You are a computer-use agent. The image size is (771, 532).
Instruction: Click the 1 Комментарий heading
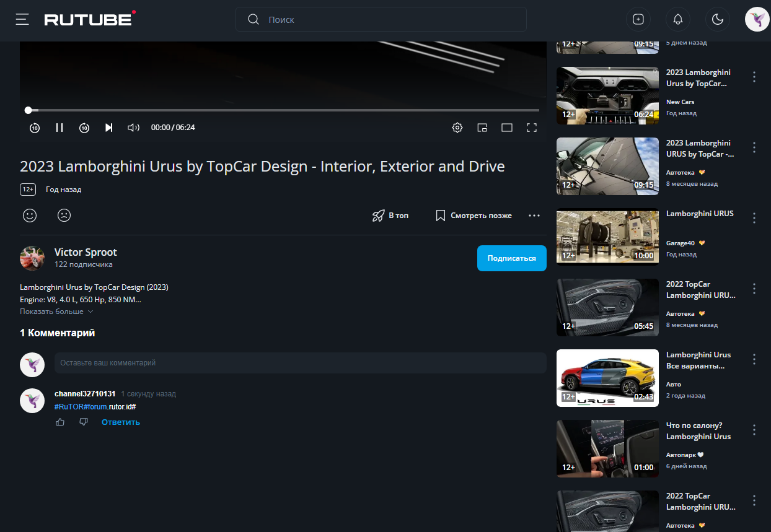(58, 333)
